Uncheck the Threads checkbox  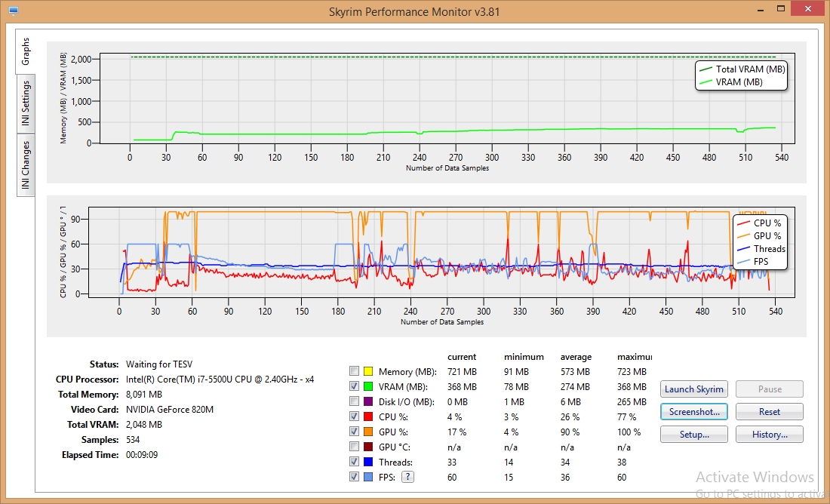pos(353,462)
